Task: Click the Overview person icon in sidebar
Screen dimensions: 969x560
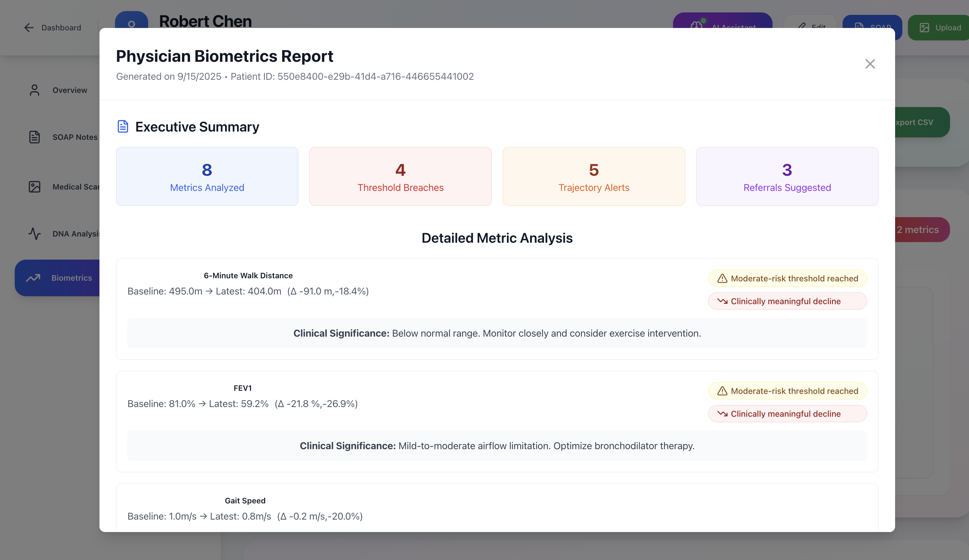Action: click(x=34, y=90)
